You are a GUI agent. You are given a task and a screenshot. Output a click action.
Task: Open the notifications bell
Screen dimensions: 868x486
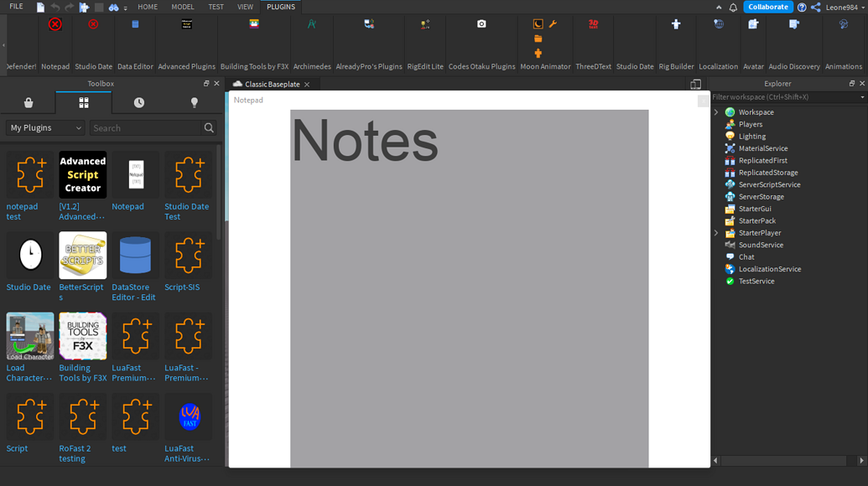coord(733,8)
